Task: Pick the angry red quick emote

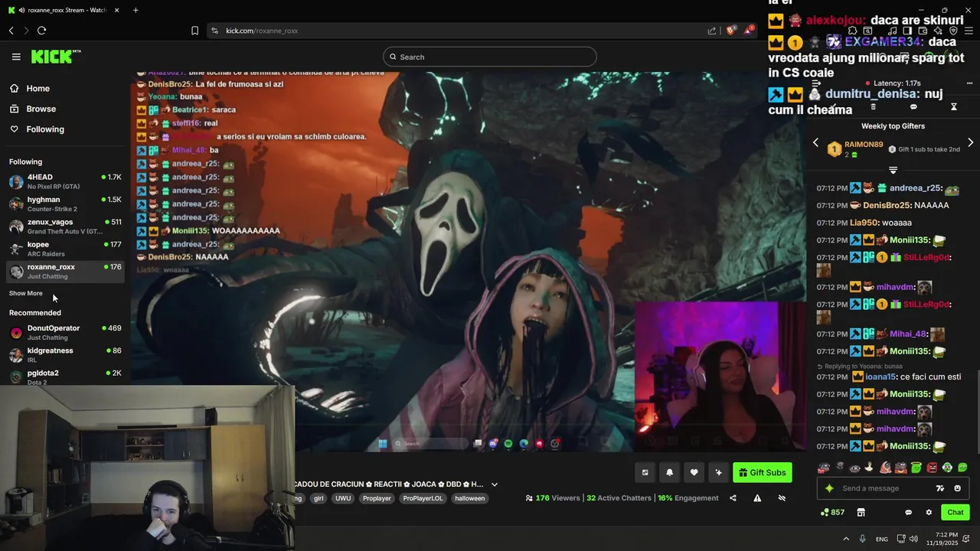Action: 932,468
